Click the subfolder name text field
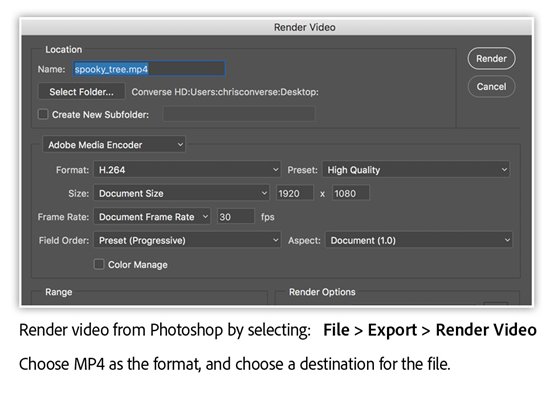The height and width of the screenshot is (400, 554). click(239, 114)
